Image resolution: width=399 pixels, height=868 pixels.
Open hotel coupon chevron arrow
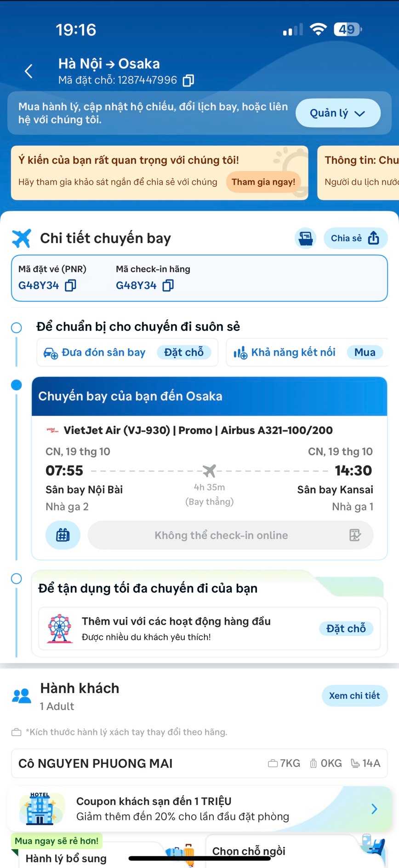coord(374,809)
